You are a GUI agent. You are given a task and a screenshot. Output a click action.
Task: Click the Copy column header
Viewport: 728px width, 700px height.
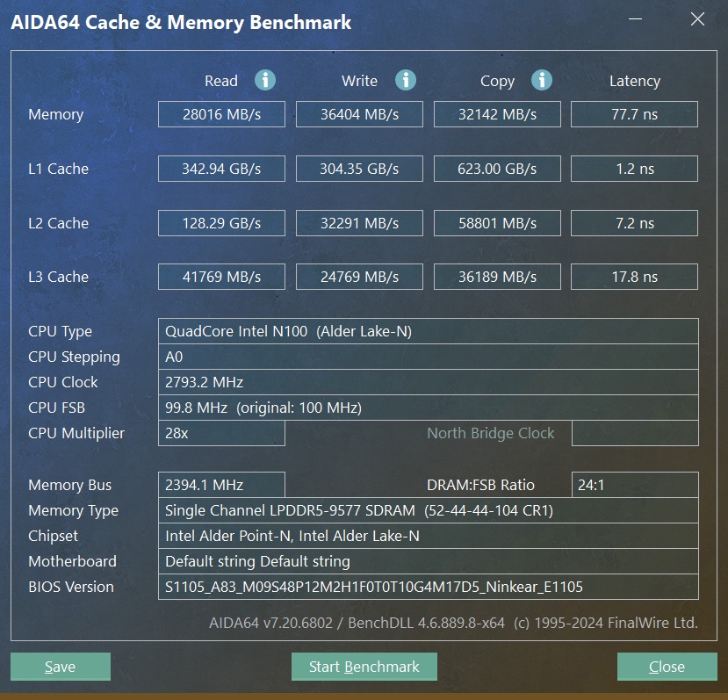tap(497, 82)
